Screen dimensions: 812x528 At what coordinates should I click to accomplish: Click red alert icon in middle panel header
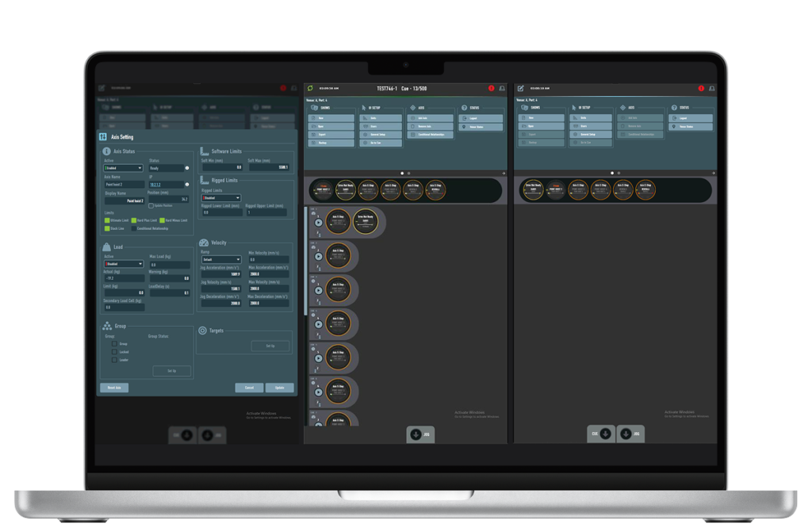pyautogui.click(x=491, y=89)
